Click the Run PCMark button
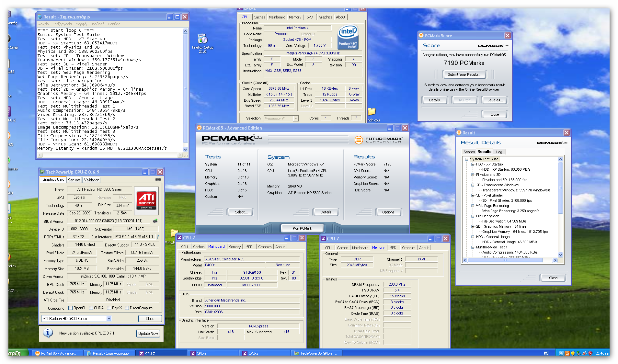This screenshot has height=364, width=618. pos(302,228)
